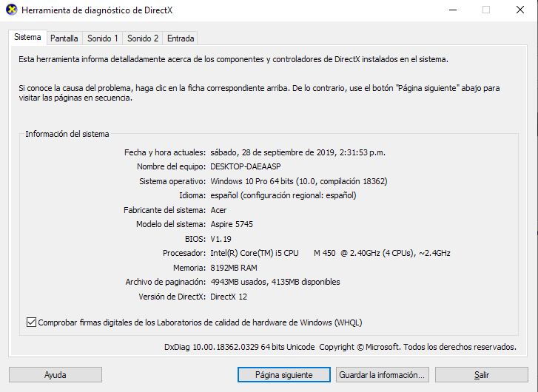Click the Fabricante del sistema label

(165, 210)
